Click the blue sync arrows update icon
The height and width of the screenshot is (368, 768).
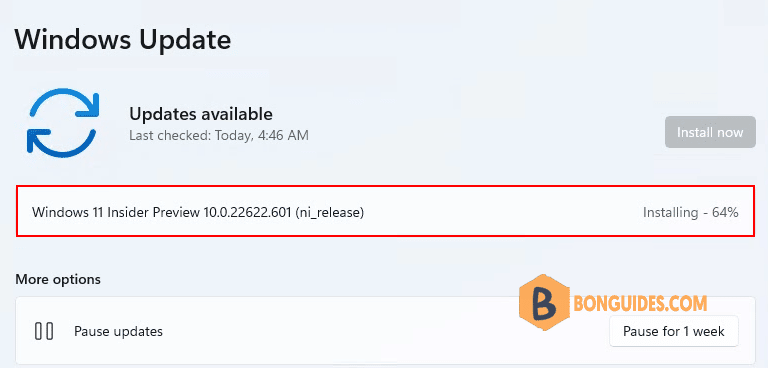click(x=62, y=123)
